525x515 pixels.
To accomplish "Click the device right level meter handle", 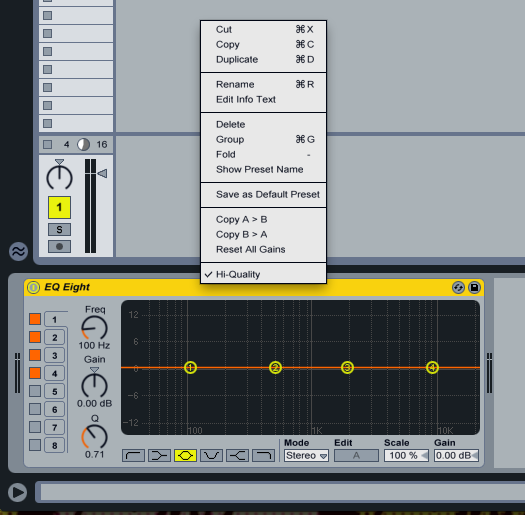I will 489,373.
